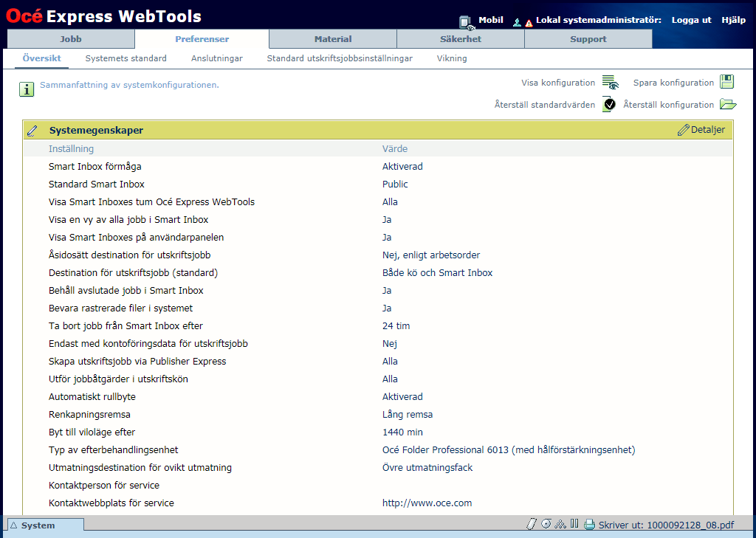Click Behåll avslutade jobb i Smart Inbox
The height and width of the screenshot is (538, 756).
pyautogui.click(x=126, y=291)
